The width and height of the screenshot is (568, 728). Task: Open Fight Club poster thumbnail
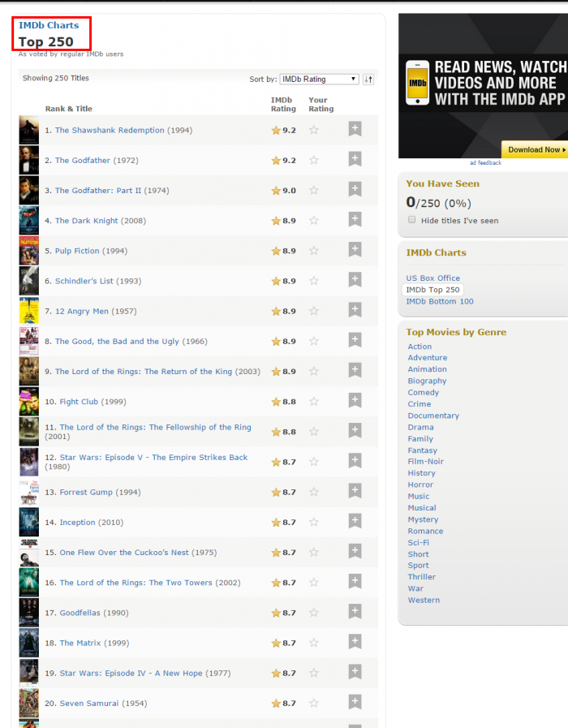click(x=28, y=402)
